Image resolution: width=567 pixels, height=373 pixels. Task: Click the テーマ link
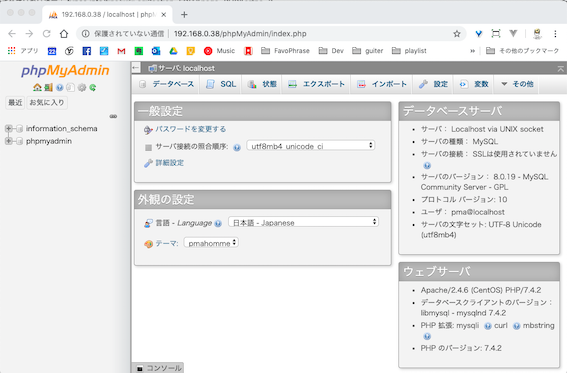click(x=167, y=244)
